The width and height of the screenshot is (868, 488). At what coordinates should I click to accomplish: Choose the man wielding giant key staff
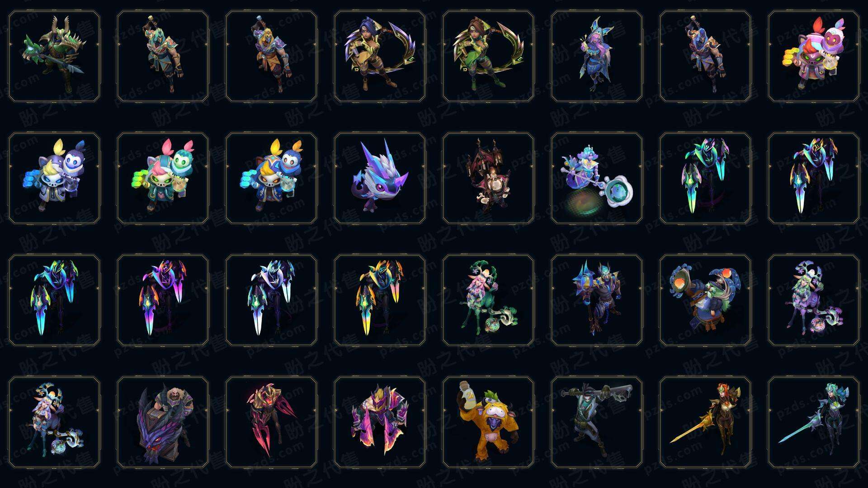click(597, 422)
